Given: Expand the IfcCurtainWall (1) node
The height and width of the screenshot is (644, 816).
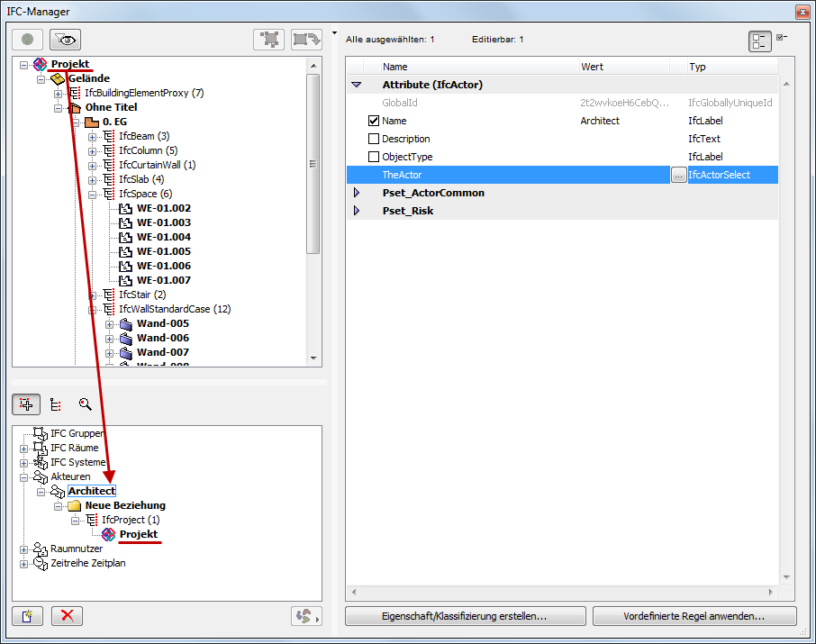Looking at the screenshot, I should click(x=92, y=166).
